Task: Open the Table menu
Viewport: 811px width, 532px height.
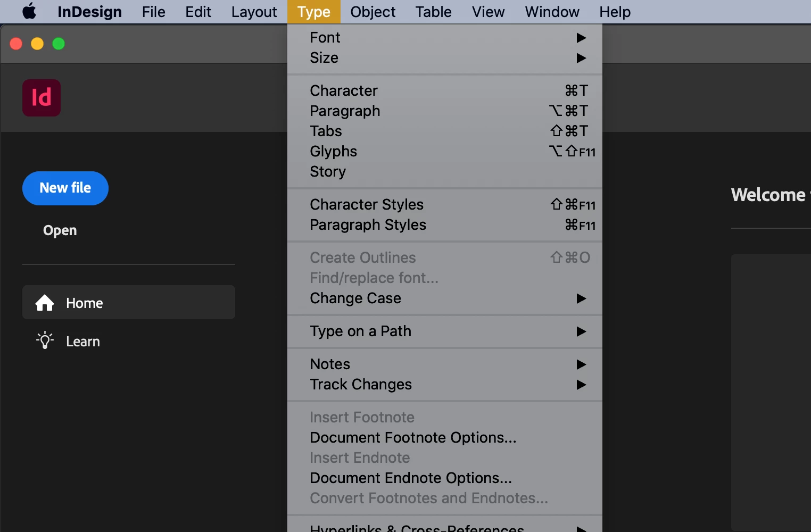Action: [x=433, y=12]
